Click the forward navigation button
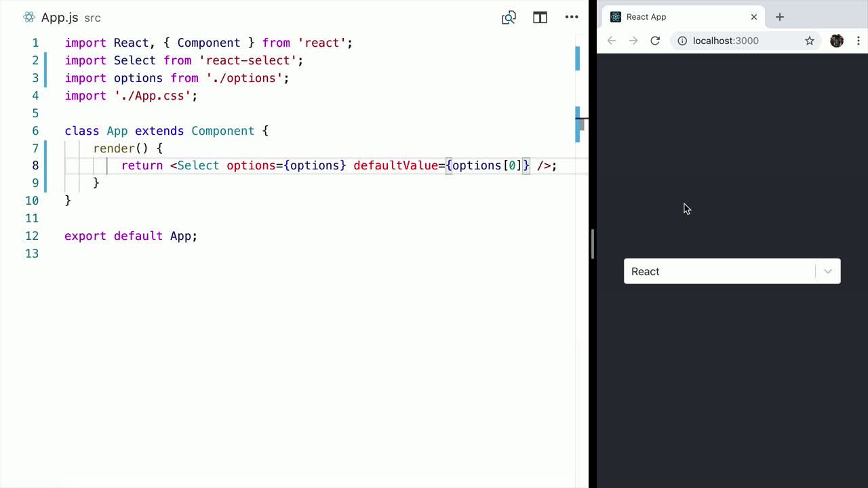The width and height of the screenshot is (868, 488). [x=633, y=41]
